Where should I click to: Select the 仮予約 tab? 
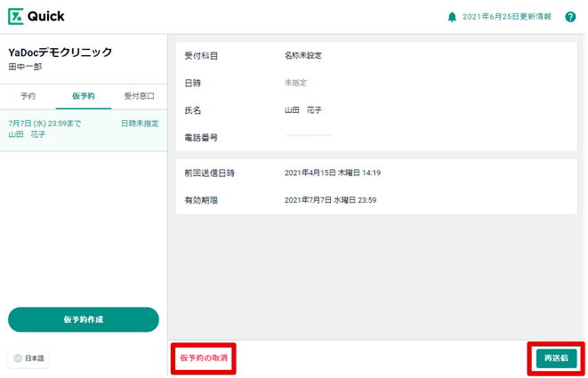click(84, 95)
